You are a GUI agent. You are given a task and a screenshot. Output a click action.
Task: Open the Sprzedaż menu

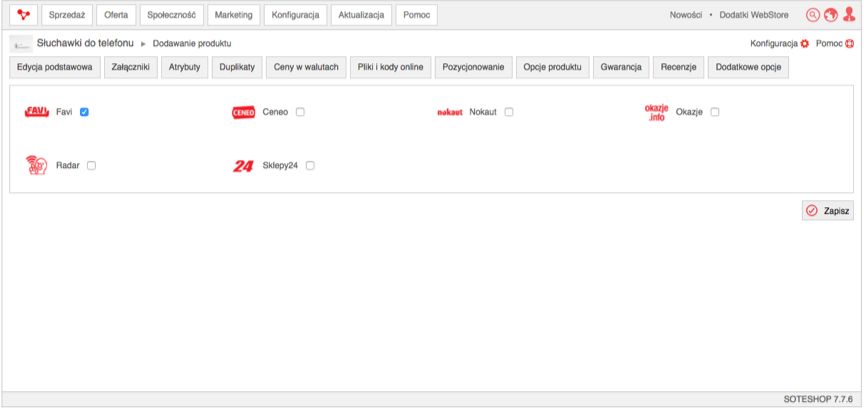tap(67, 15)
